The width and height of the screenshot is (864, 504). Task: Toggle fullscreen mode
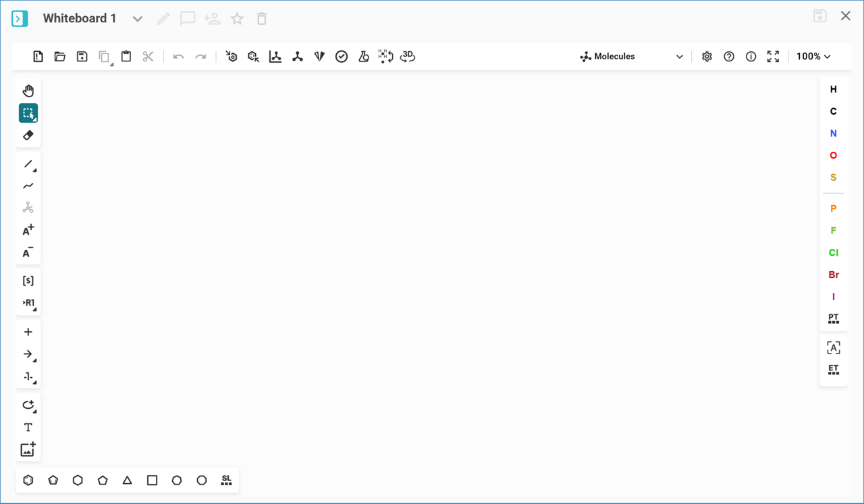773,57
